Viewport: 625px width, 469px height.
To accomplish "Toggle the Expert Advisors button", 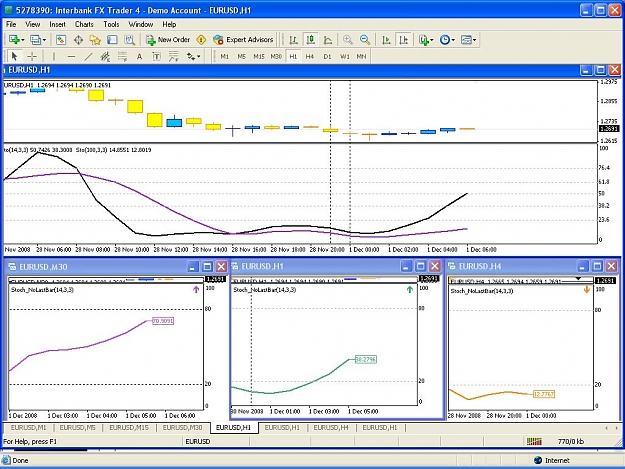I will point(243,39).
